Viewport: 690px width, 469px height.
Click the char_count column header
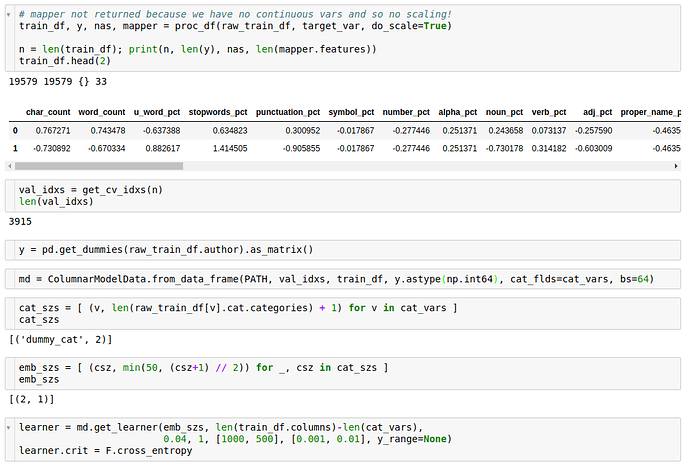(x=46, y=112)
